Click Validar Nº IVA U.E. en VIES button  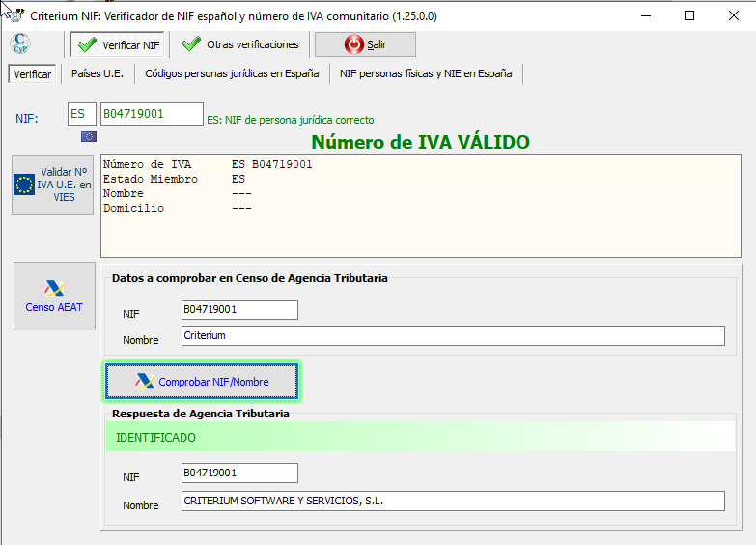[x=52, y=185]
